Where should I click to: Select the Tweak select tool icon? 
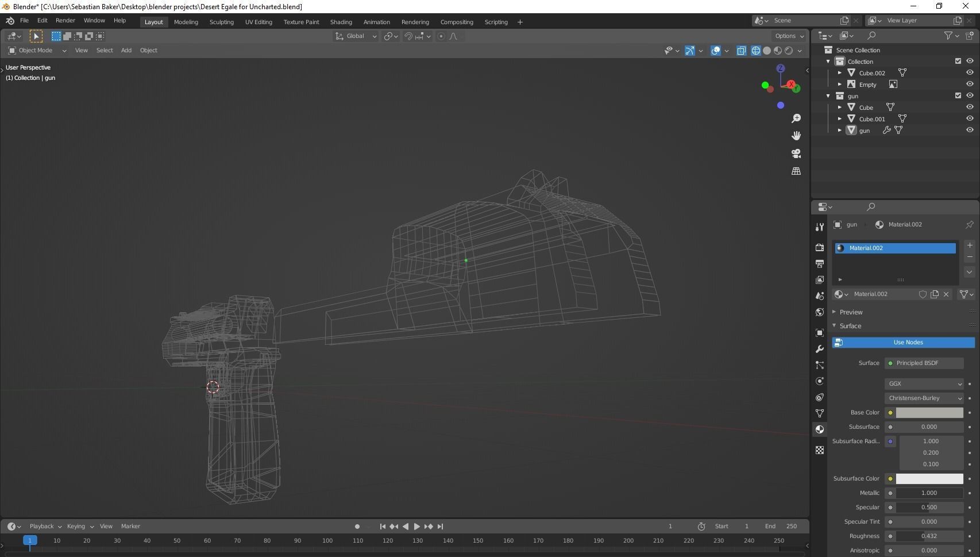coord(36,36)
